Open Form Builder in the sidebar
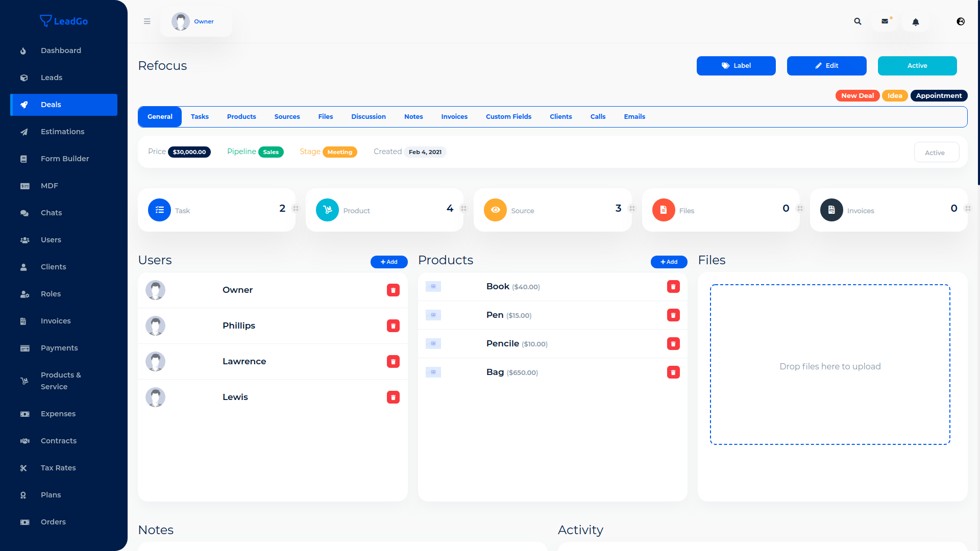Image resolution: width=980 pixels, height=551 pixels. [x=64, y=159]
